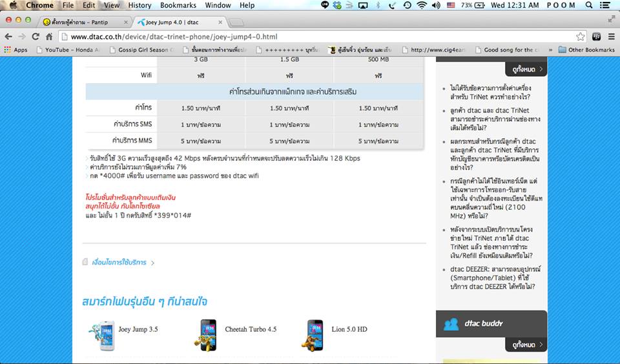Click the Bluetooth icon in menu bar

point(378,5)
